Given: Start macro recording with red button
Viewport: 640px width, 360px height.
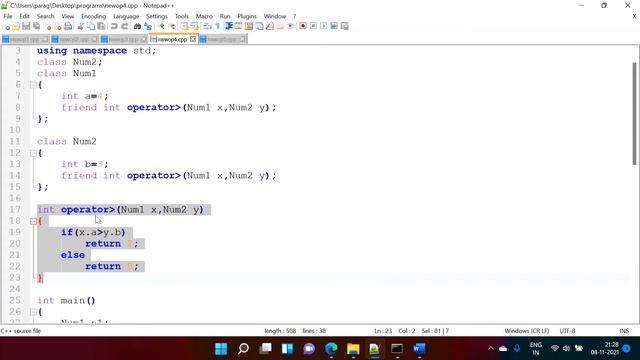Looking at the screenshot, I should [303, 26].
